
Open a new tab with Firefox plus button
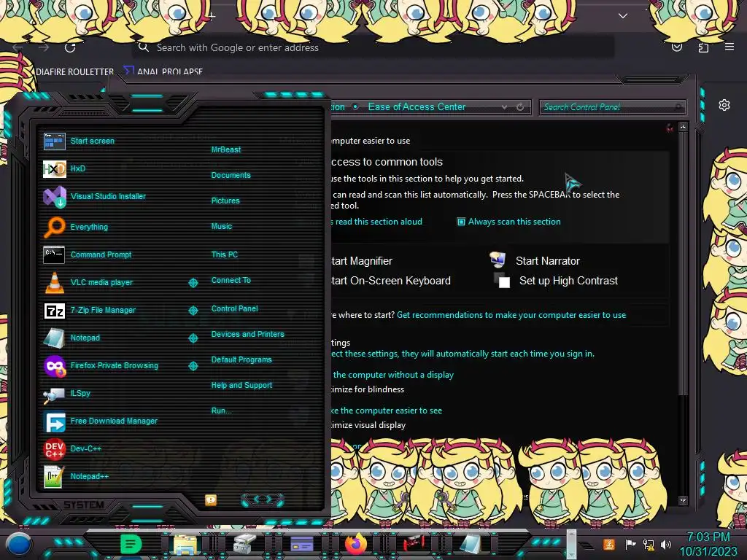212,15
